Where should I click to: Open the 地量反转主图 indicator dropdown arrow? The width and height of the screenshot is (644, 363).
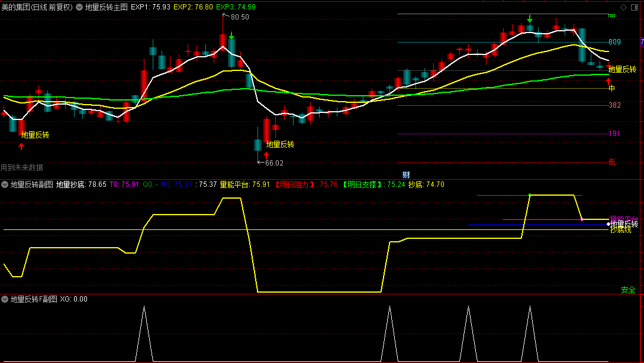point(79,7)
